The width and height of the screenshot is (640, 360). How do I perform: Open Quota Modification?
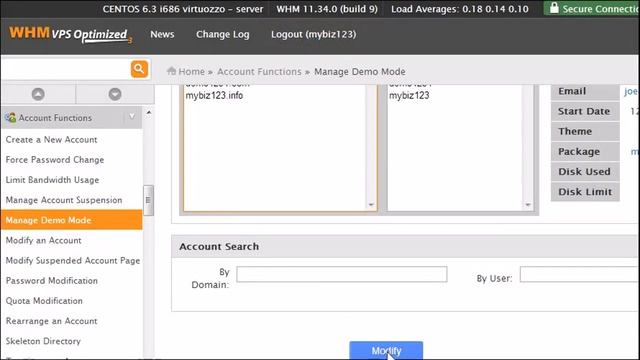[x=44, y=301]
